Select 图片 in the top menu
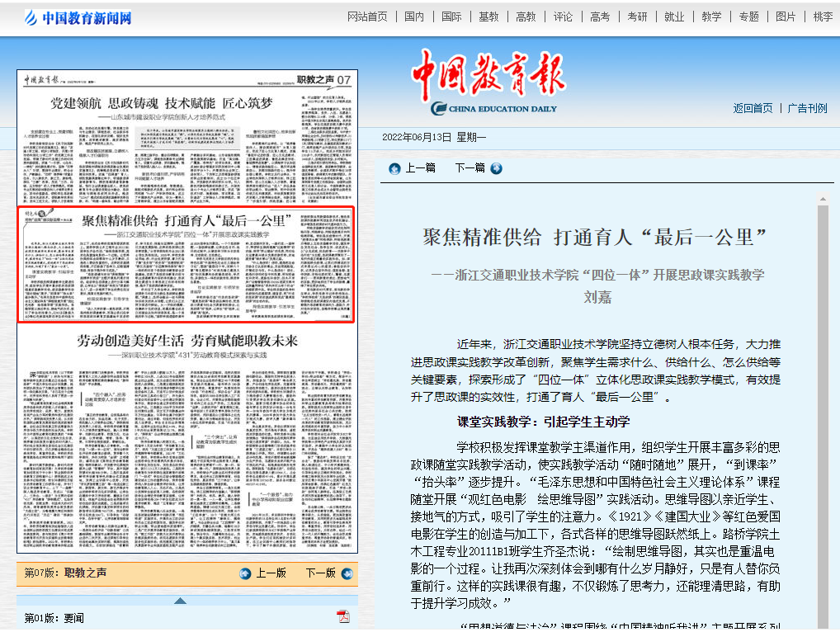 click(x=786, y=17)
